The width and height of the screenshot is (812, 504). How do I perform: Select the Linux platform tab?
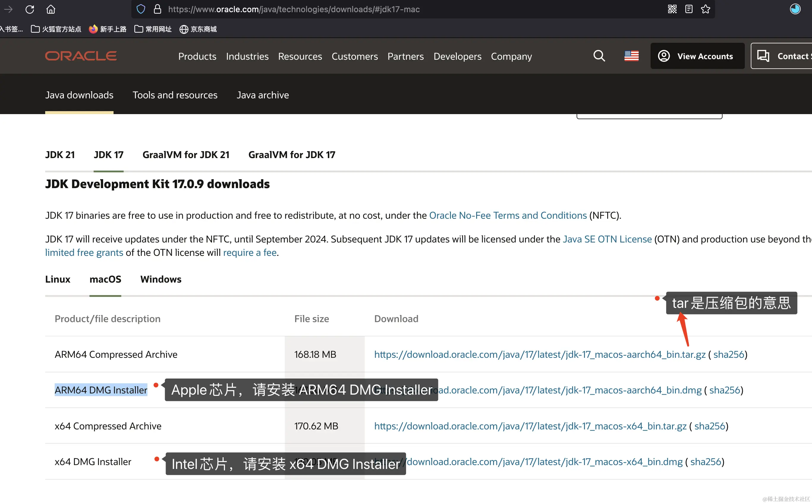click(x=58, y=279)
